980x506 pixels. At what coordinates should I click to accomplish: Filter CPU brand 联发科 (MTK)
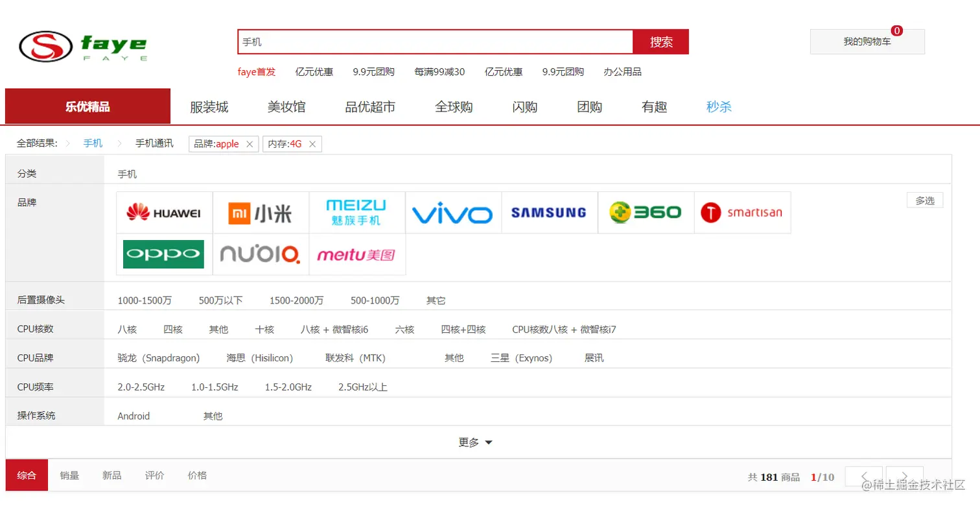pyautogui.click(x=355, y=358)
